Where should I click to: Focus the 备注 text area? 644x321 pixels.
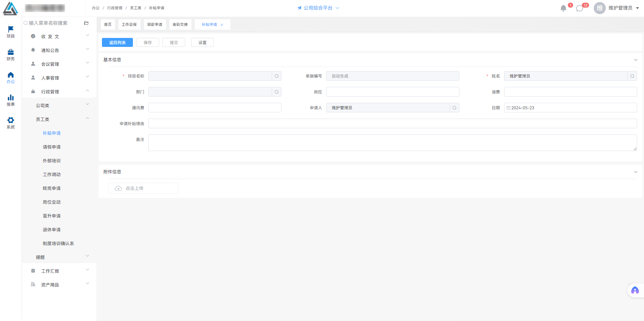(x=393, y=143)
